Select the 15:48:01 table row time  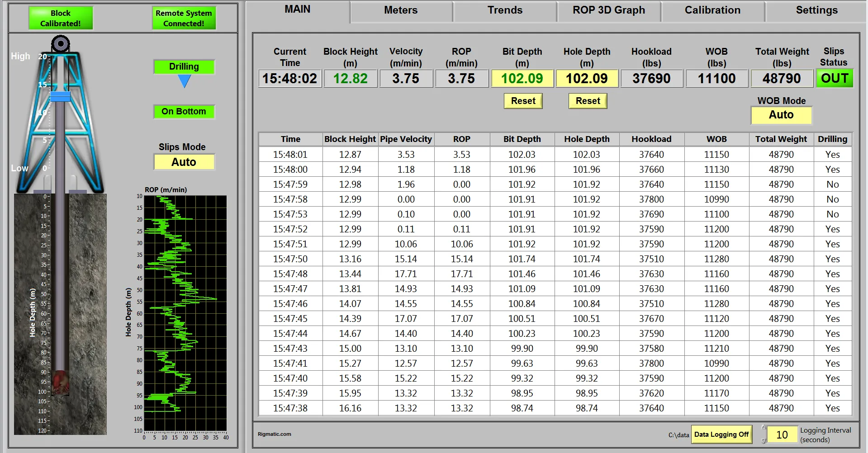point(290,155)
